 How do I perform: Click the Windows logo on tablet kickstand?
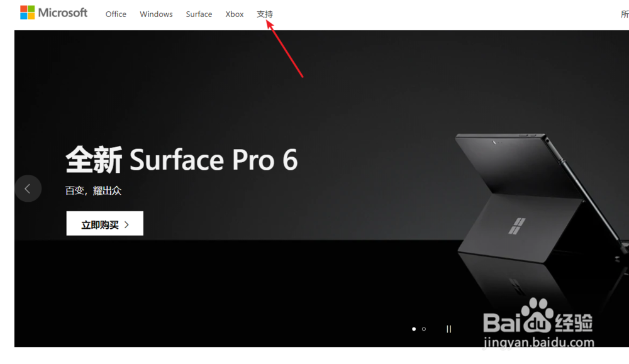516,226
